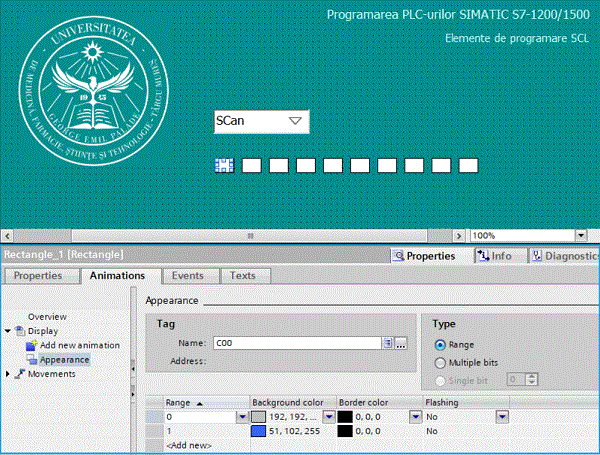Select the Overview tree item
Image resolution: width=600 pixels, height=455 pixels.
tap(47, 316)
